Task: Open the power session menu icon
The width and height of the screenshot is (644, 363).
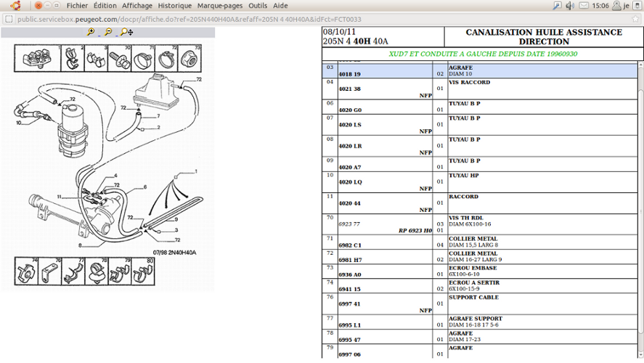Action: [x=635, y=5]
